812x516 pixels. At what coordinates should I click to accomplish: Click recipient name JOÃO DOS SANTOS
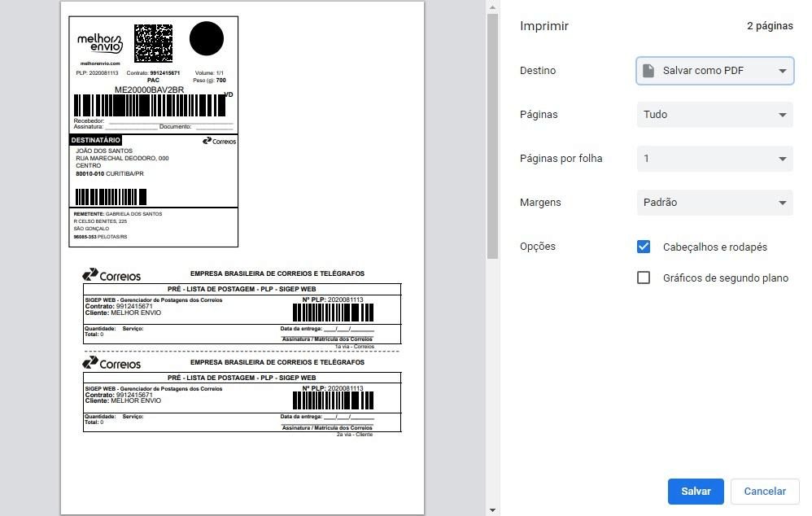(104, 151)
